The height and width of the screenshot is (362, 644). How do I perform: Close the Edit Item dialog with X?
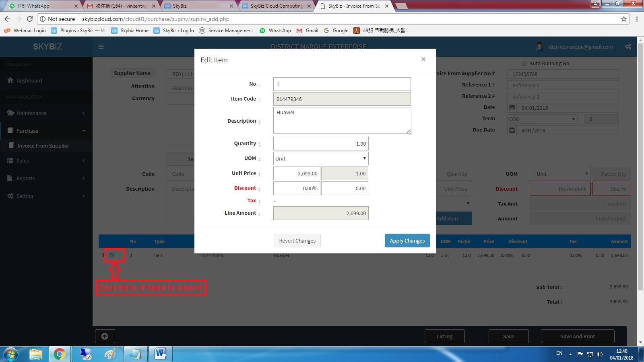(x=423, y=59)
